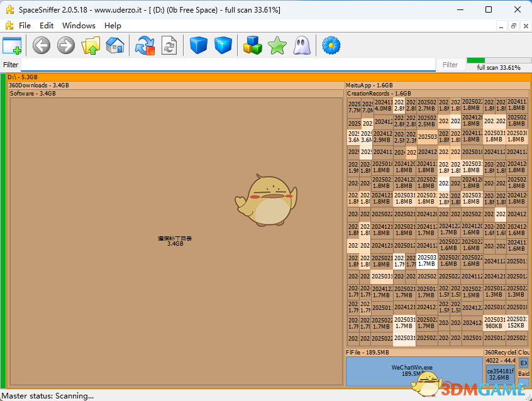The height and width of the screenshot is (401, 532).
Task: Rescan with the blue-orange arrows icon
Action: (x=144, y=45)
